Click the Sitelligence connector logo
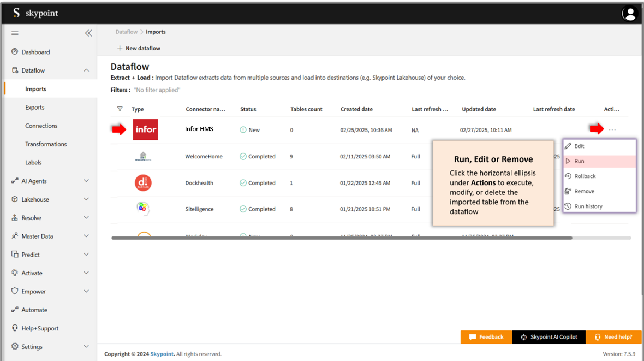The image size is (644, 361). coord(143,209)
